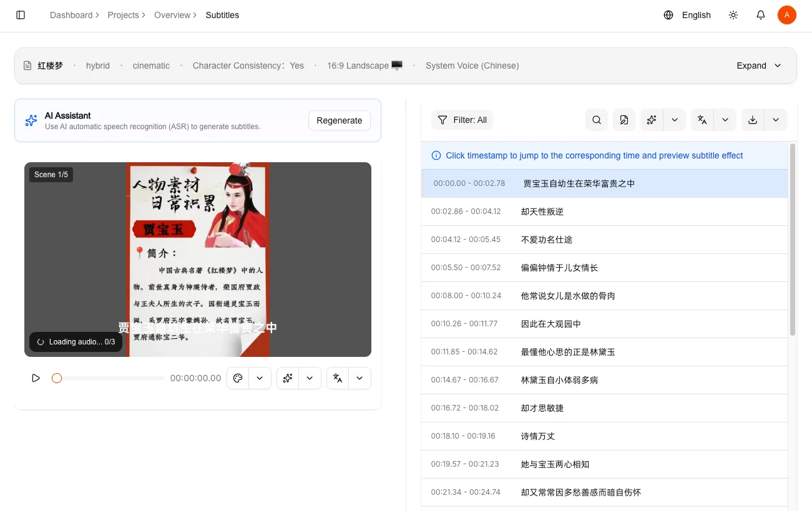This screenshot has height=511, width=812.
Task: Click the translate icon in subtitle toolbar
Action: pos(702,120)
